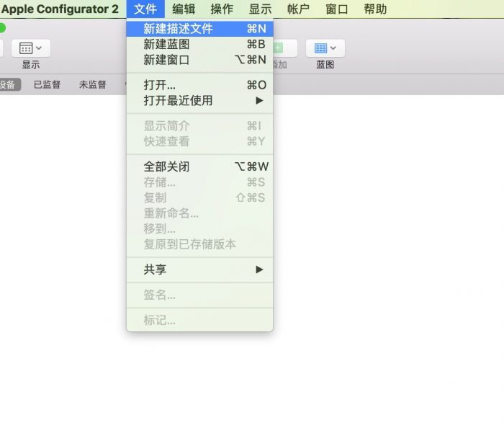Select the 设备 filter tab
The width and height of the screenshot is (504, 423).
click(9, 84)
